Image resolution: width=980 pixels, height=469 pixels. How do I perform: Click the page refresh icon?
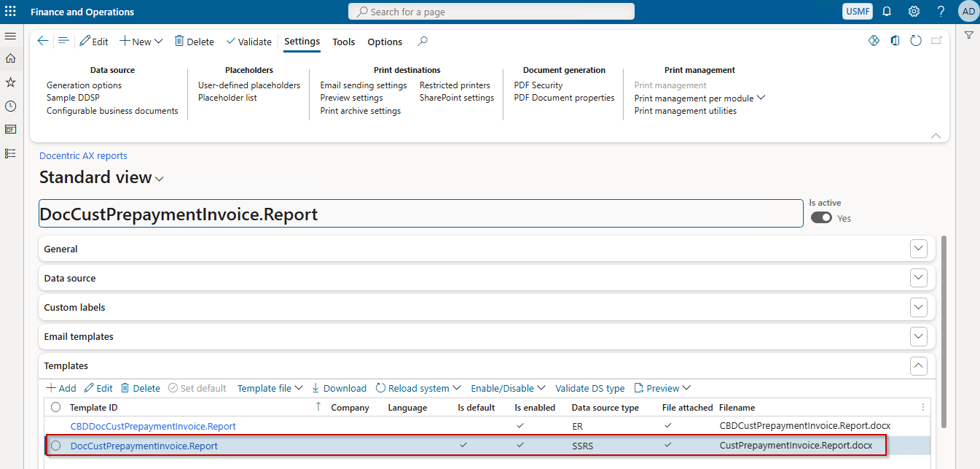tap(916, 41)
